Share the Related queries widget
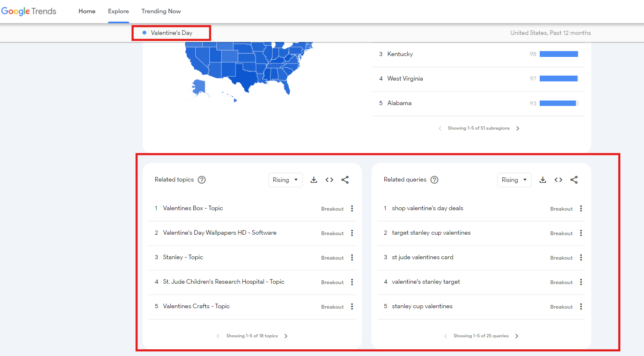This screenshot has width=644, height=356. pyautogui.click(x=574, y=180)
